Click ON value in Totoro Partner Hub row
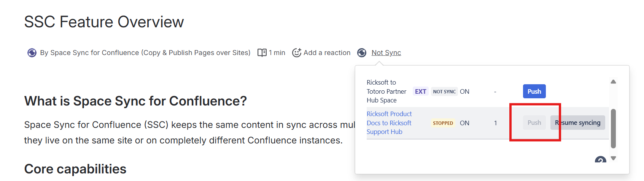The height and width of the screenshot is (181, 644). (464, 91)
